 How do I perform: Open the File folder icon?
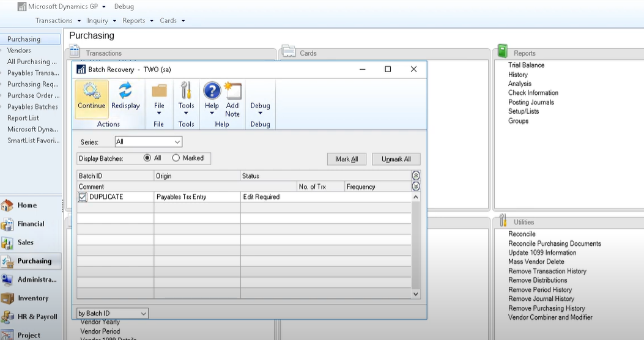(x=159, y=92)
